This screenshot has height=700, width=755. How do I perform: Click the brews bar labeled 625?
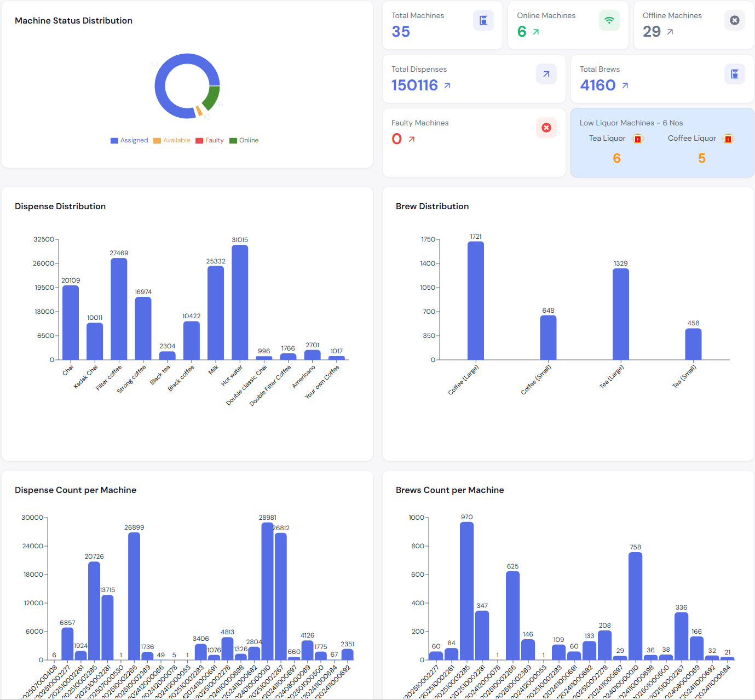pos(512,616)
